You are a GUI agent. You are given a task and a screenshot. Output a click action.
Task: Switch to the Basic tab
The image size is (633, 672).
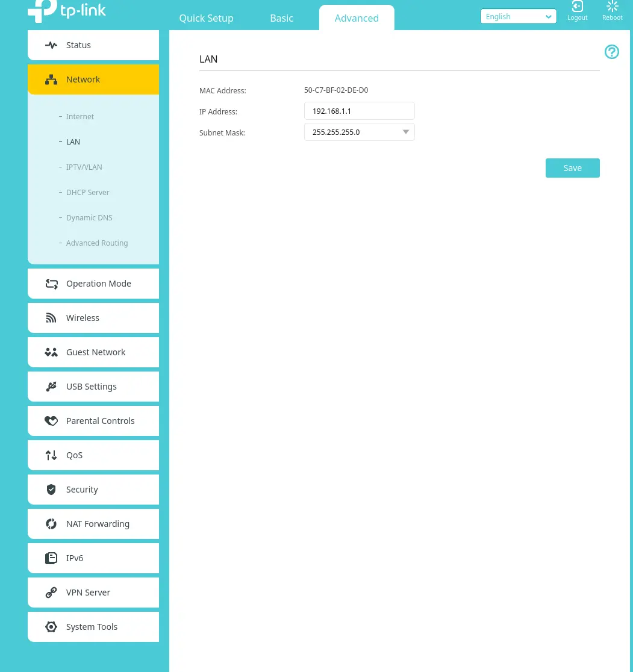point(281,18)
